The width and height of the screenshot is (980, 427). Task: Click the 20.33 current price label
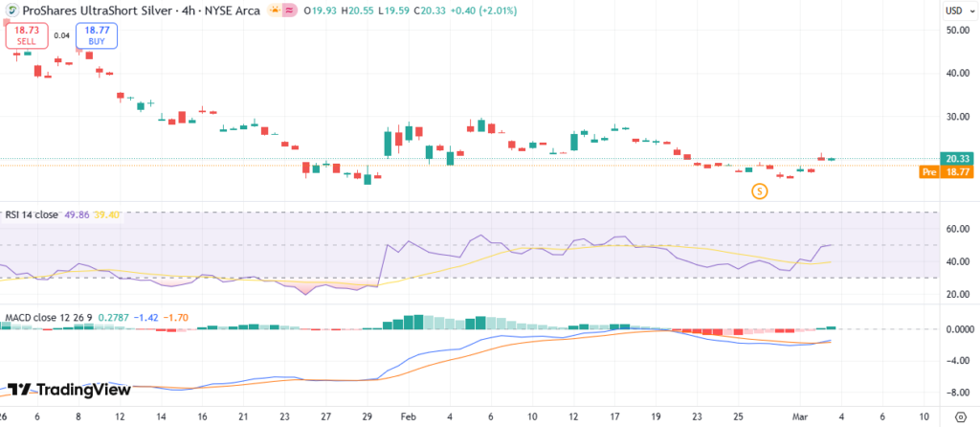pyautogui.click(x=957, y=159)
